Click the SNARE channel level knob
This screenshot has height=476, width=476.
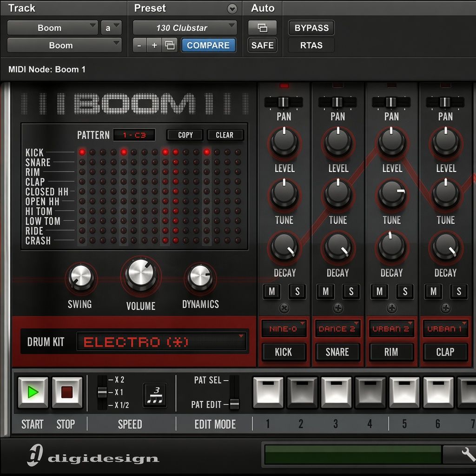[338, 142]
